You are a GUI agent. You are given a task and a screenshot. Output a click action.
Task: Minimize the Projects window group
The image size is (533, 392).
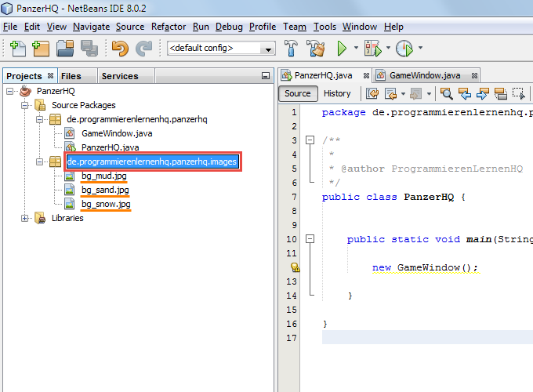(x=266, y=76)
